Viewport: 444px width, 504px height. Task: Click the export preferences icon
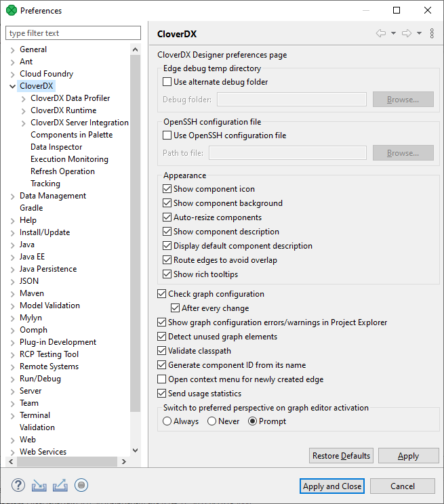click(60, 485)
